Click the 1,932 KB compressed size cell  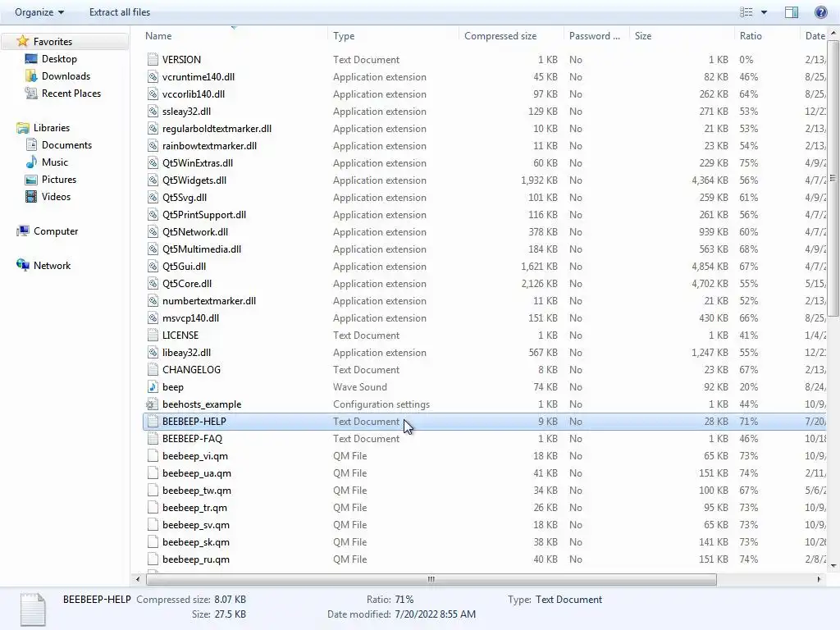(x=539, y=180)
